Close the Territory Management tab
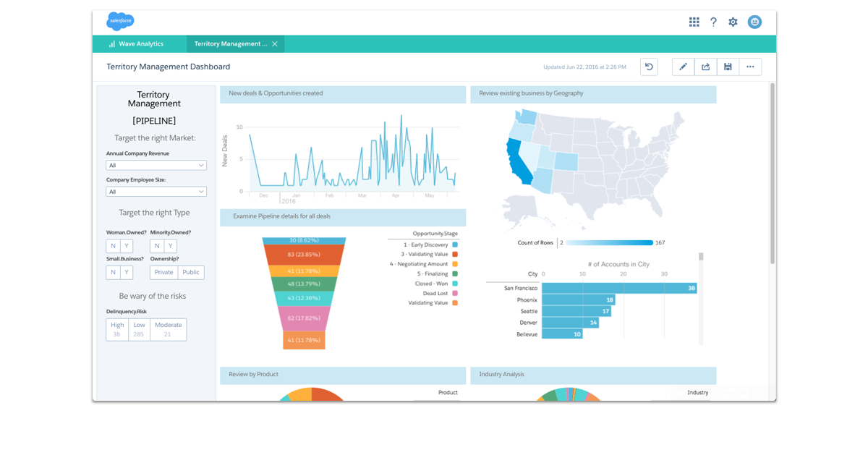868x463 pixels. click(x=275, y=44)
